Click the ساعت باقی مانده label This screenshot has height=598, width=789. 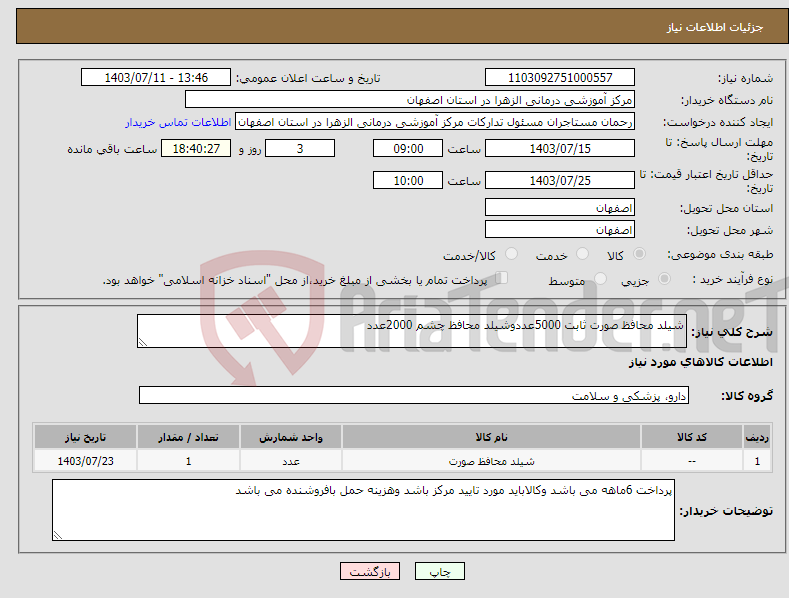coord(112,149)
